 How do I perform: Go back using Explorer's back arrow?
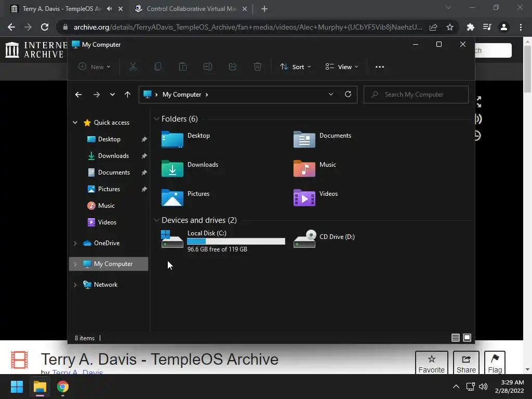coord(78,95)
